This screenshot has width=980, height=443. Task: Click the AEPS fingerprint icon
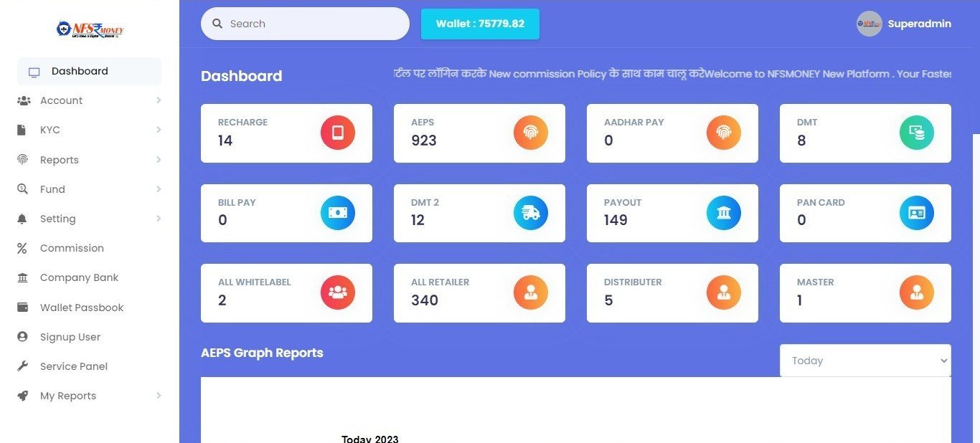click(x=530, y=133)
